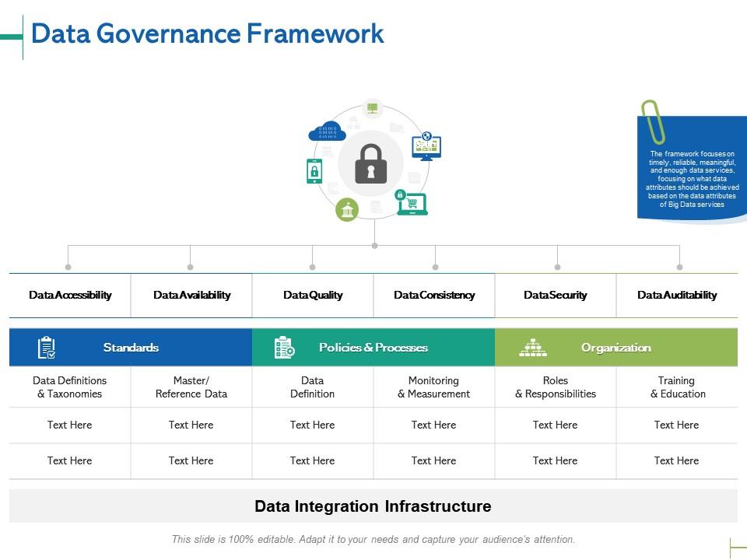Select the Data Auditability heading
The height and width of the screenshot is (560, 747).
point(677,296)
